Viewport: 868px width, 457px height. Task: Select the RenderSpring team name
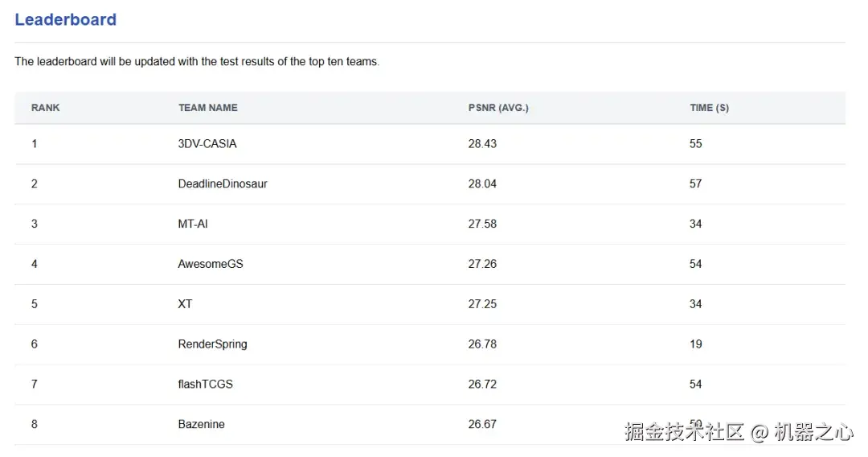click(213, 344)
